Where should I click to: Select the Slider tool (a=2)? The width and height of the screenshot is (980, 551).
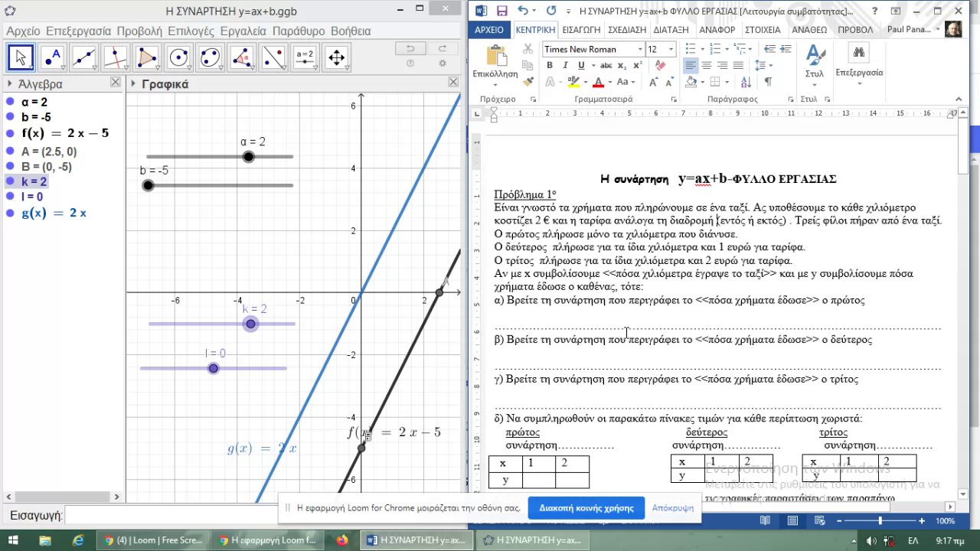305,57
